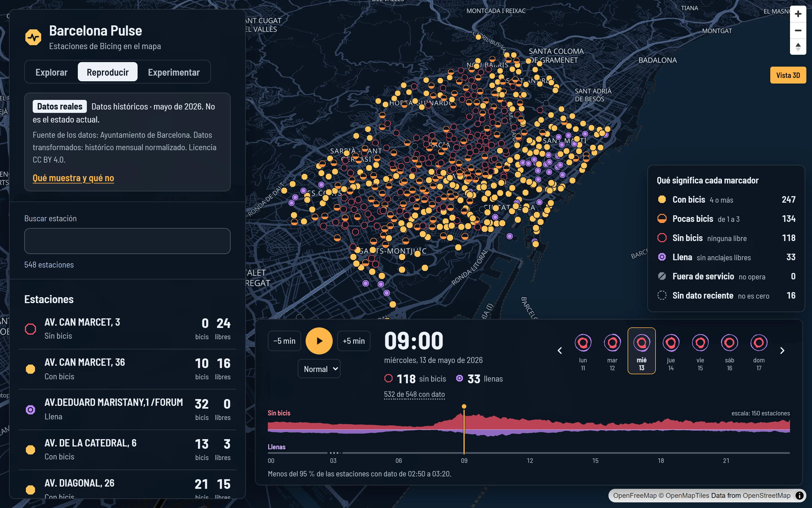812x508 pixels.
Task: Switch to the Explorar tab
Action: tap(51, 72)
